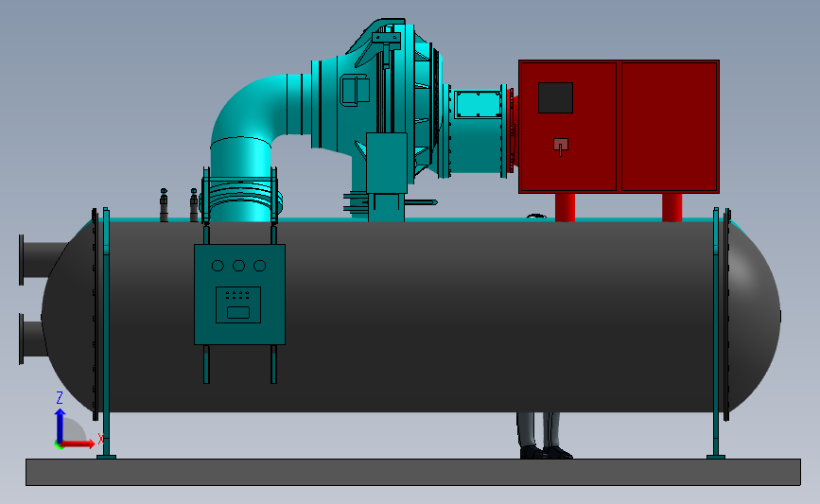Select the gray base plate
Viewport: 820px width, 504px height.
click(x=413, y=472)
